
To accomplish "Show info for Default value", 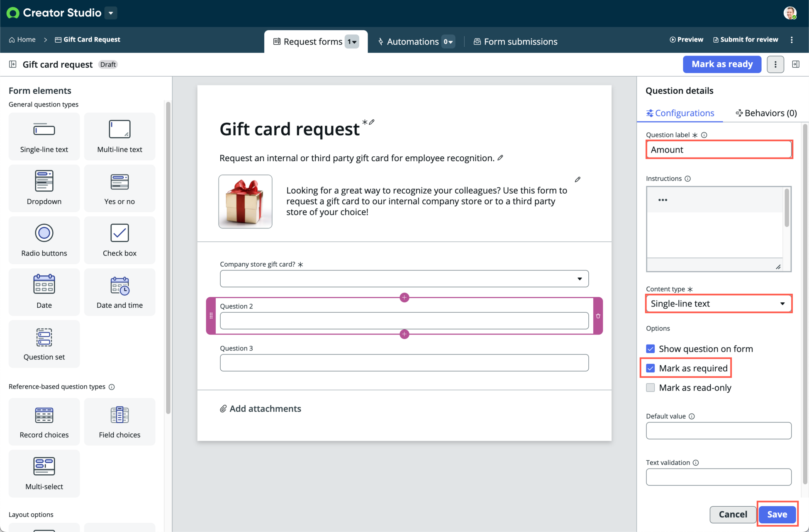I will pyautogui.click(x=692, y=416).
